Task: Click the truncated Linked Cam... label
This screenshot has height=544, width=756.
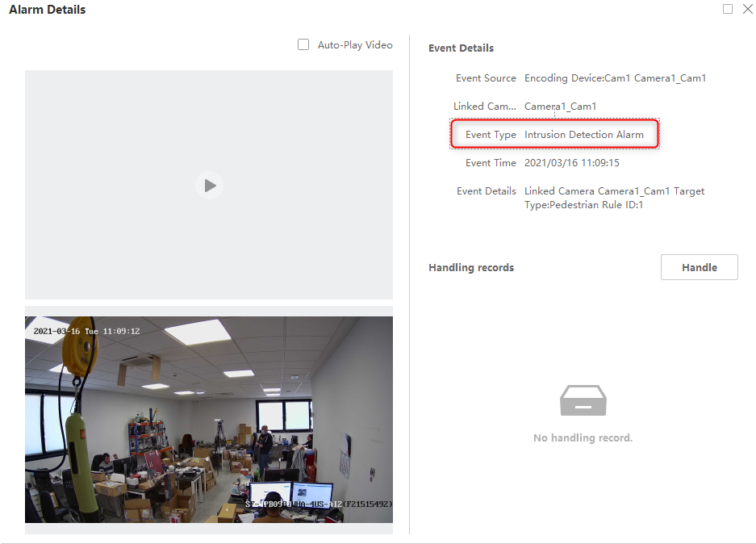Action: [x=485, y=106]
